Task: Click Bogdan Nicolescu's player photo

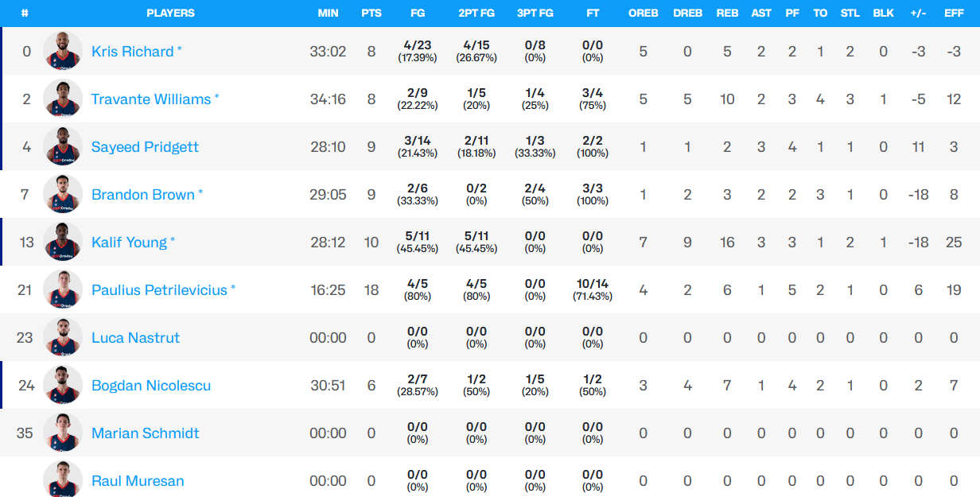Action: pos(63,385)
